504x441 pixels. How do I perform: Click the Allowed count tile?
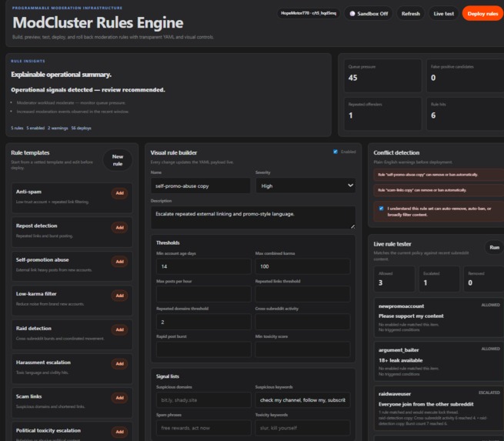point(395,279)
